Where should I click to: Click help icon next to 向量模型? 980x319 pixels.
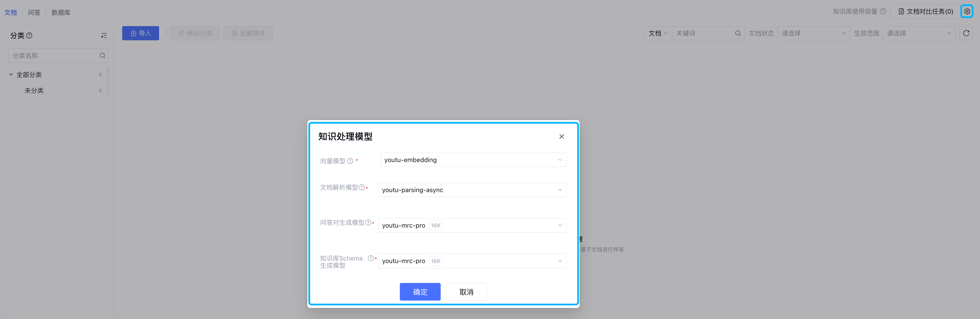pos(350,161)
